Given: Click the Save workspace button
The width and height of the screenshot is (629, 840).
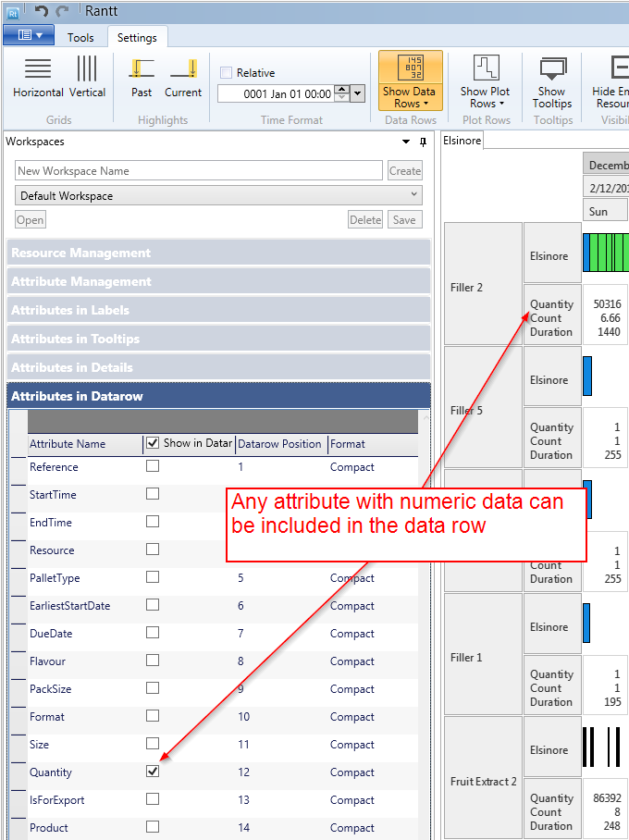Looking at the screenshot, I should [404, 220].
